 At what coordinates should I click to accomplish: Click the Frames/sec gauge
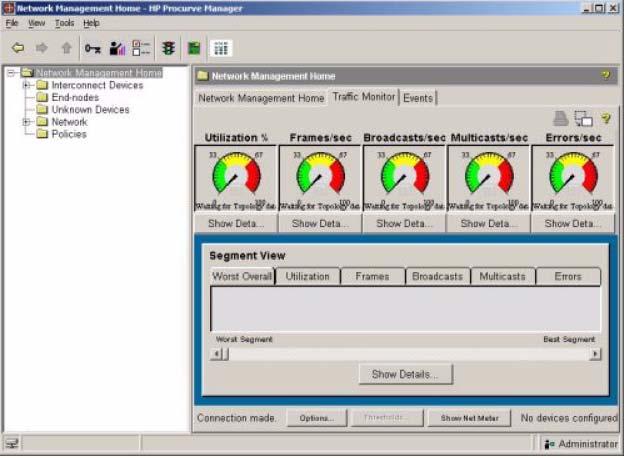click(320, 178)
